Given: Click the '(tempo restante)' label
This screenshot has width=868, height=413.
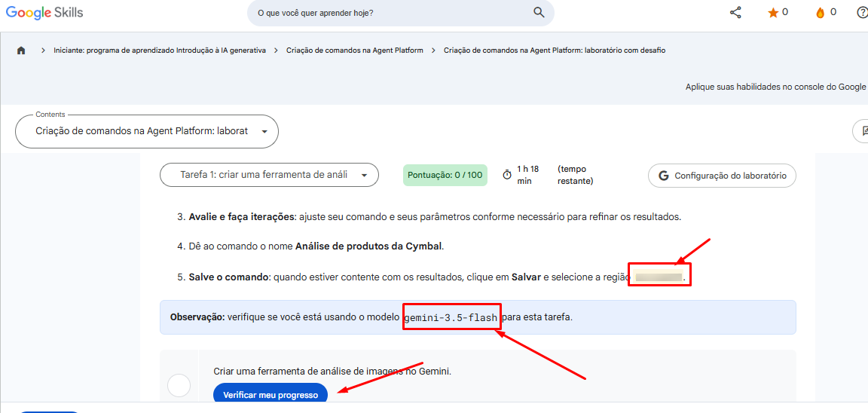Looking at the screenshot, I should tap(576, 174).
